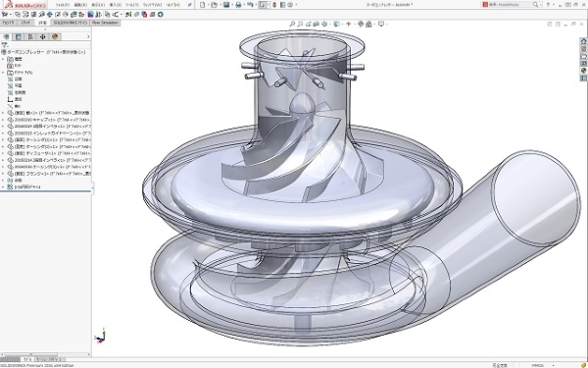Select the DisplayManager color sphere tab icon
The image size is (588, 368).
(55, 37)
